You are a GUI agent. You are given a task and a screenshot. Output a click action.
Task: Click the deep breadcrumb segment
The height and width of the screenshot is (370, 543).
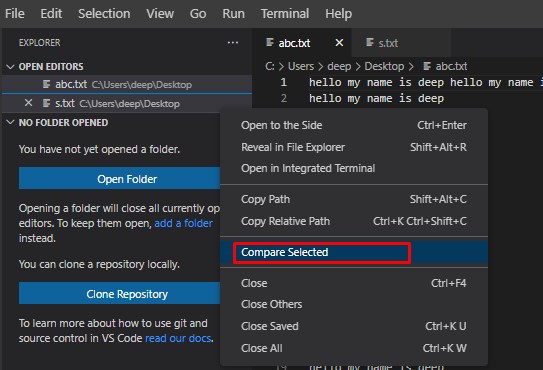tap(339, 66)
